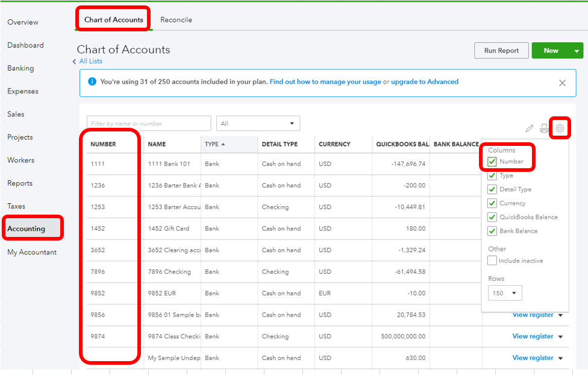Switch to the Reconcile tab
This screenshot has height=375, width=588.
pyautogui.click(x=177, y=20)
